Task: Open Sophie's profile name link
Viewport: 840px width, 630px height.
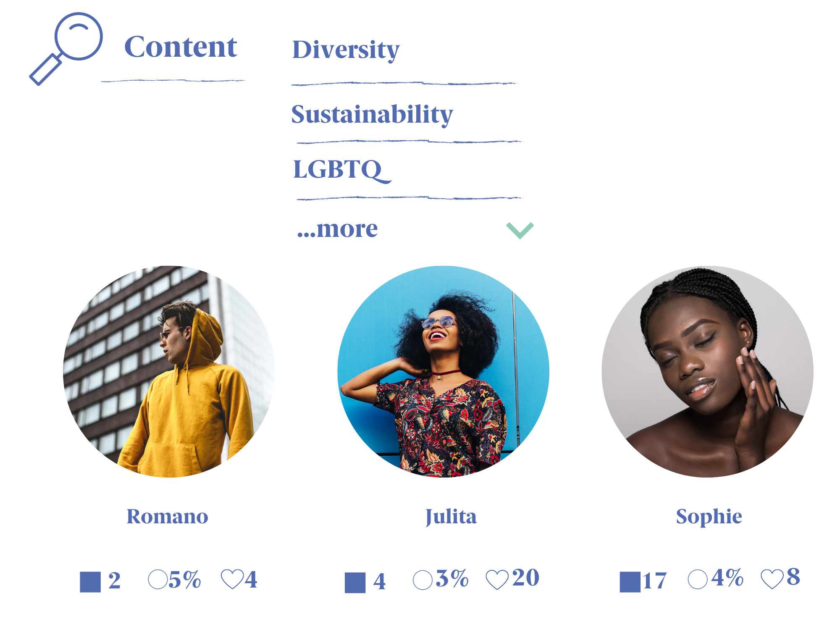Action: point(709,517)
